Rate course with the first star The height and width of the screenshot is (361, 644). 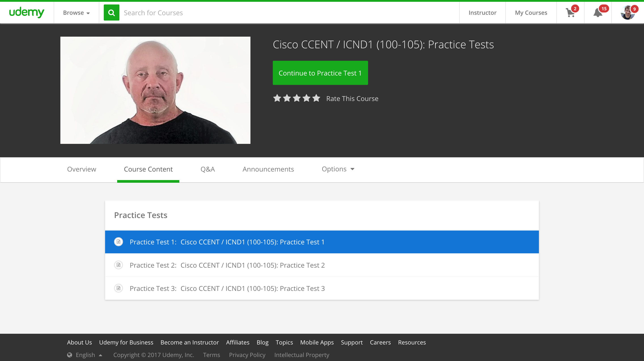(x=277, y=98)
